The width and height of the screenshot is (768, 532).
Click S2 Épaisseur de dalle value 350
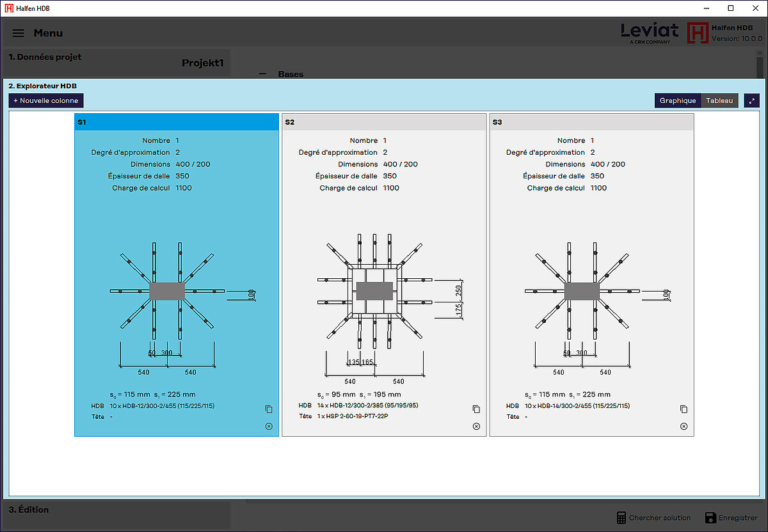pyautogui.click(x=390, y=176)
